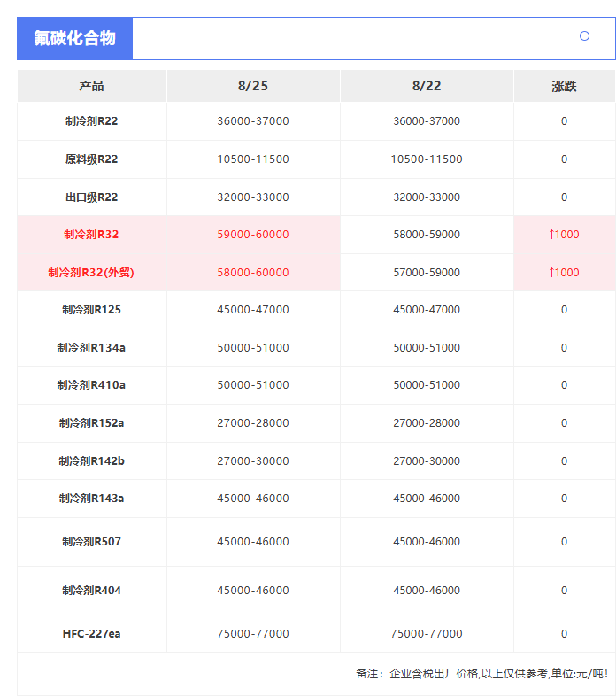Select 8/25 price 27000-28000 for R152a
Image resolution: width=616 pixels, height=696 pixels.
coord(253,423)
